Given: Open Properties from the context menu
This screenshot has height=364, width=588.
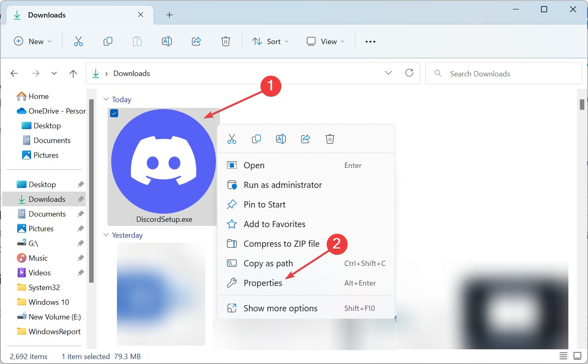Looking at the screenshot, I should [x=306, y=283].
